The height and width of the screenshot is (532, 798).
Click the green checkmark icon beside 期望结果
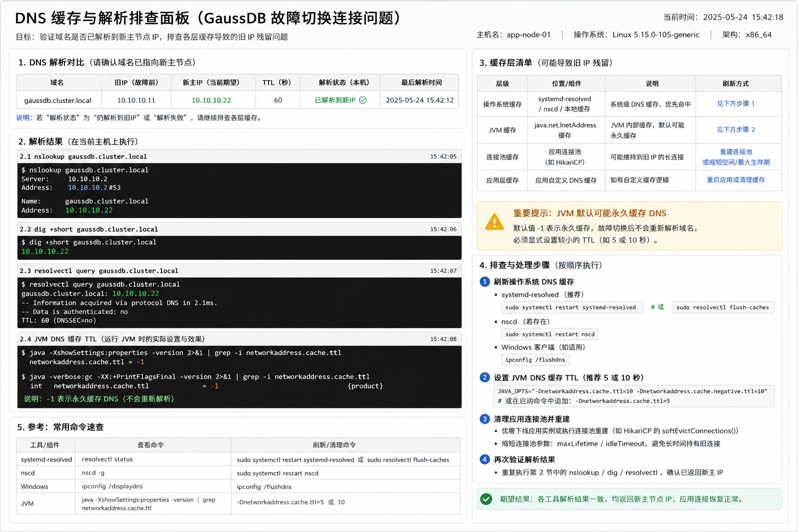point(486,499)
